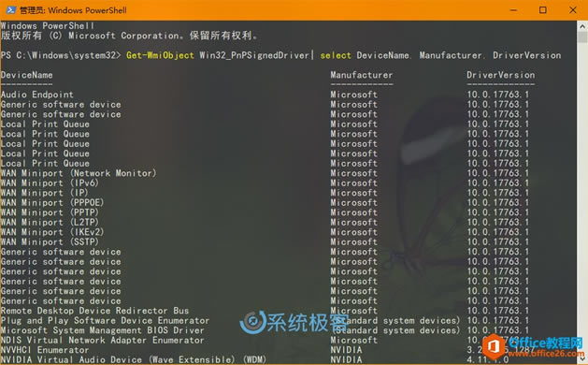Click the 'DeviceName' column header
Image resolution: width=588 pixels, height=365 pixels.
tap(26, 75)
